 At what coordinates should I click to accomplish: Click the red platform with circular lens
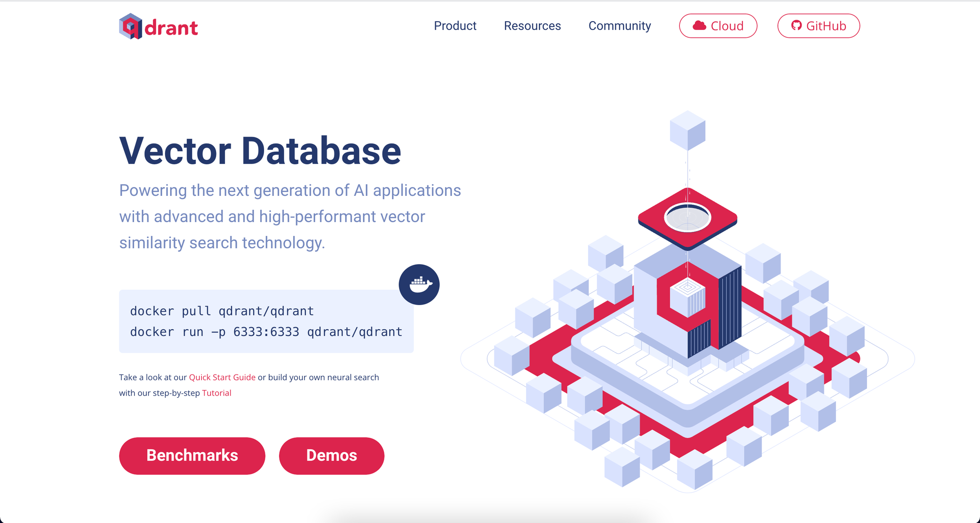687,218
